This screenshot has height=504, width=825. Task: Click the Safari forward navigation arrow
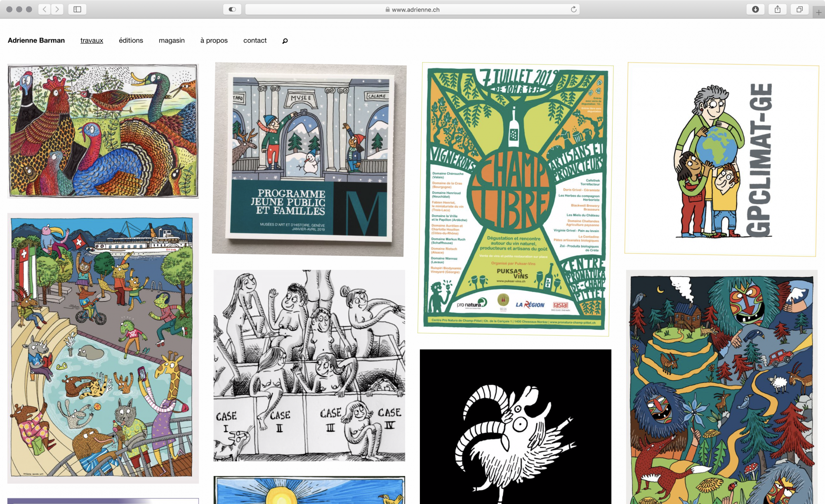coord(57,9)
